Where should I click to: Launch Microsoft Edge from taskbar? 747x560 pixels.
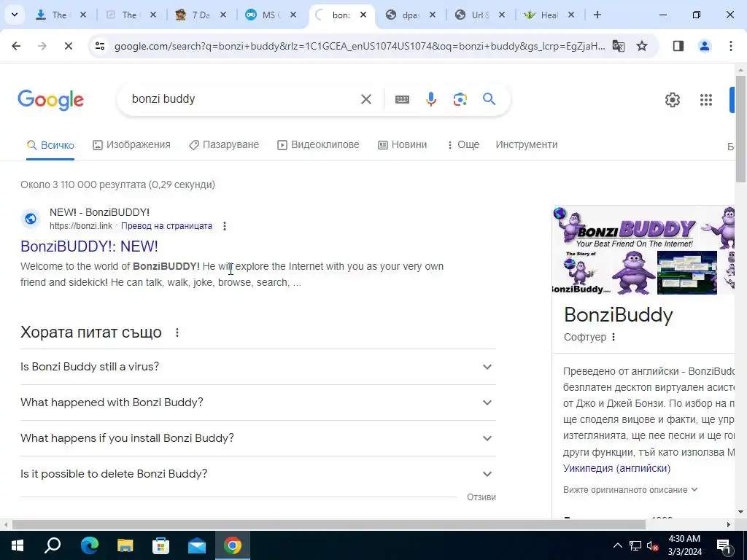coord(89,545)
